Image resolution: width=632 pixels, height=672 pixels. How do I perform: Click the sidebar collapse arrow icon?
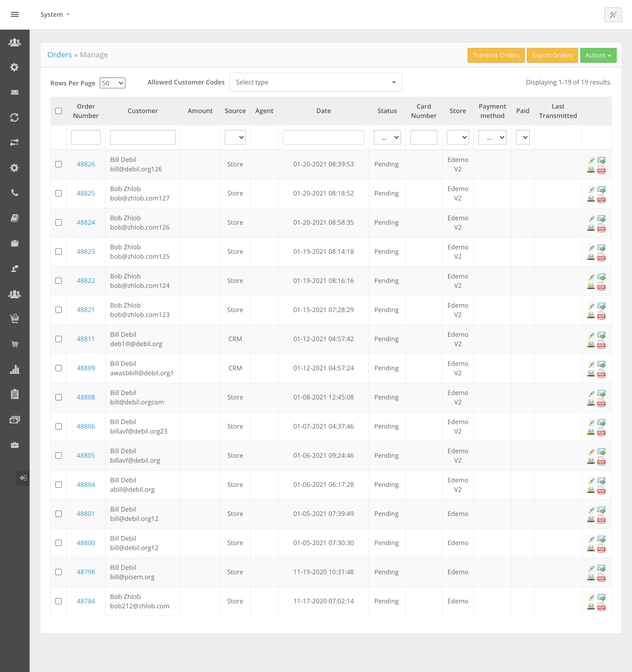point(23,478)
